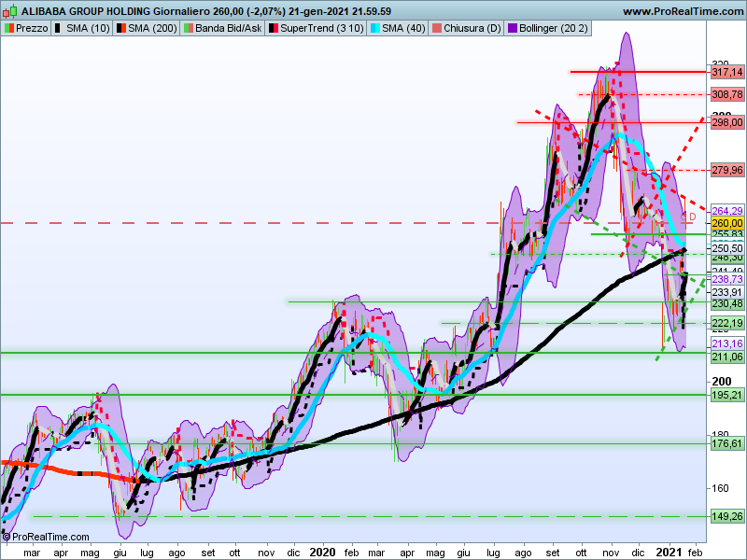
Task: Click the 'ott' 2020 month label on axis
Action: click(581, 553)
